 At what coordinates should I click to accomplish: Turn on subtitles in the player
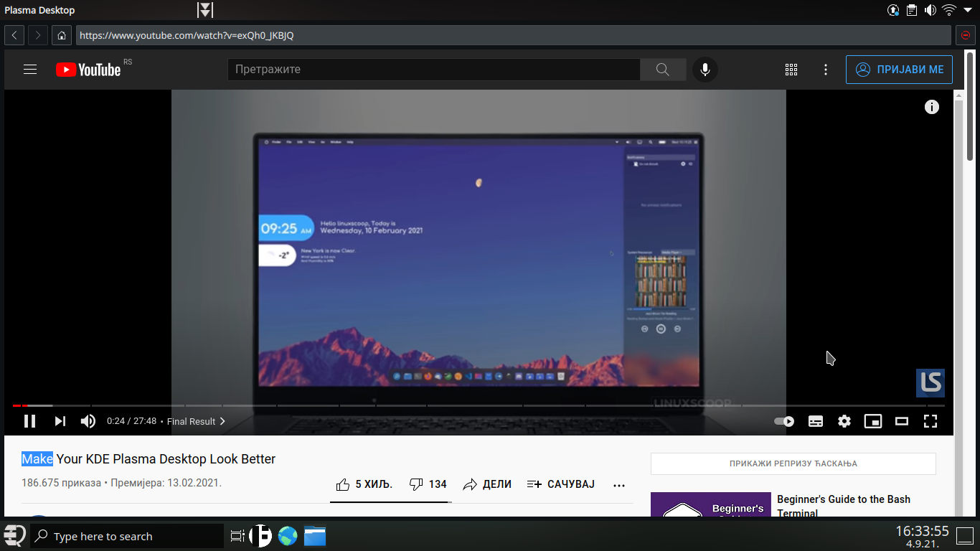(x=816, y=421)
